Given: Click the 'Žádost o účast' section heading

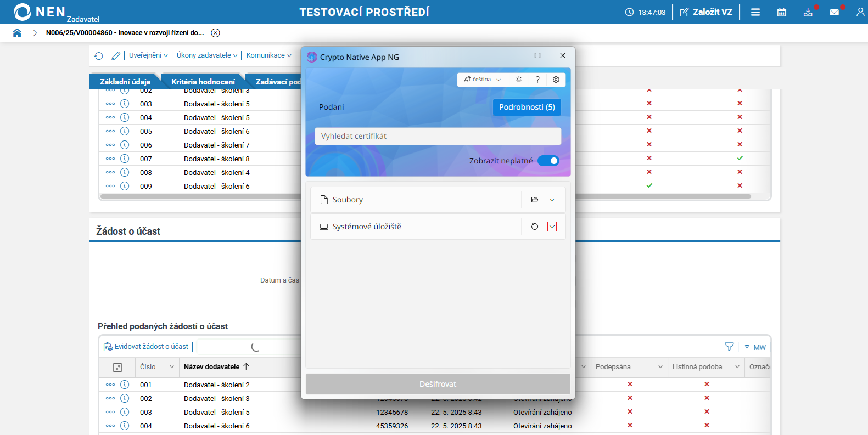Looking at the screenshot, I should [x=128, y=231].
